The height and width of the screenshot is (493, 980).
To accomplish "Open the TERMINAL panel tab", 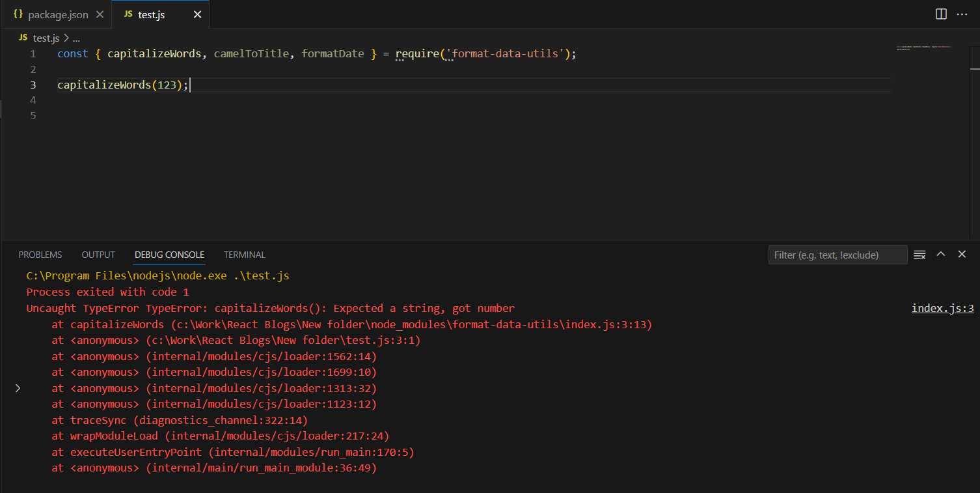I will (x=245, y=255).
